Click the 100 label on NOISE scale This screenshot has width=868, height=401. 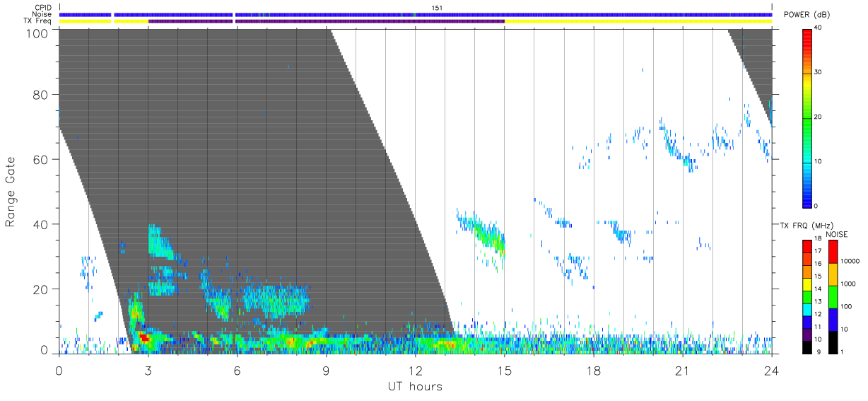pos(847,307)
